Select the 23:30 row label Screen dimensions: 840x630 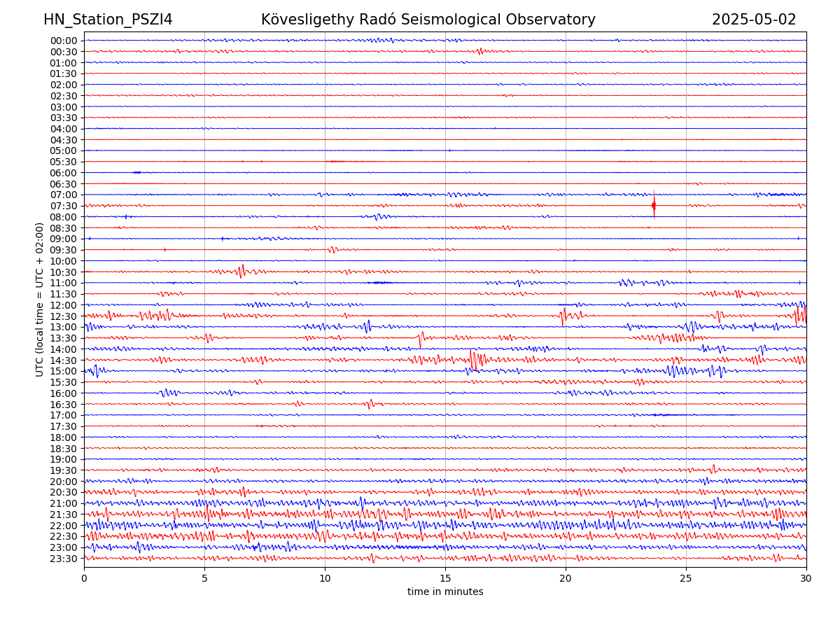(x=64, y=559)
